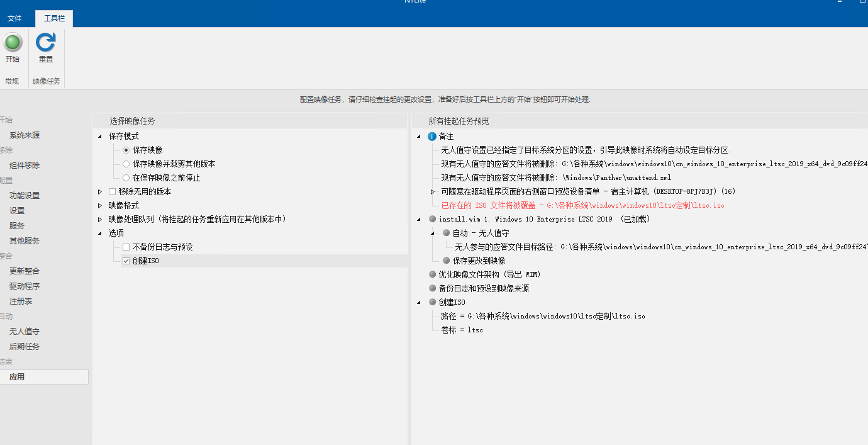The width and height of the screenshot is (868, 445).
Task: Enable the 不备份日志与预设 checkbox
Action: coord(126,247)
